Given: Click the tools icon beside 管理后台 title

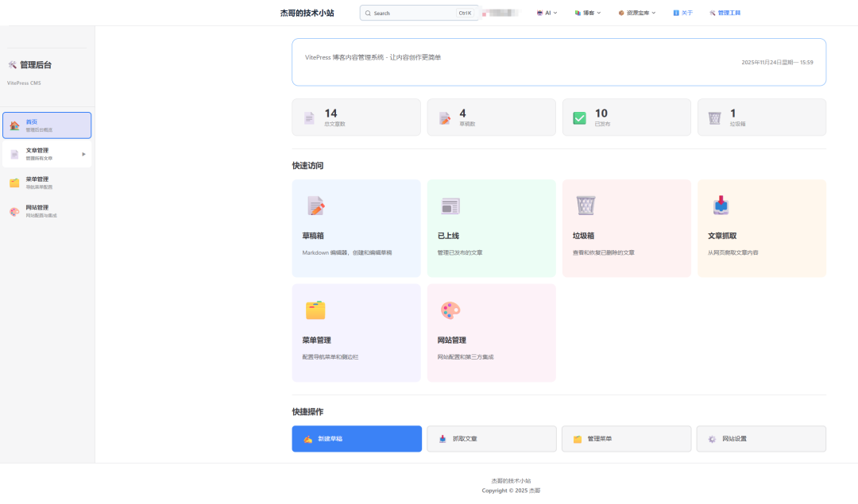Looking at the screenshot, I should pyautogui.click(x=12, y=65).
